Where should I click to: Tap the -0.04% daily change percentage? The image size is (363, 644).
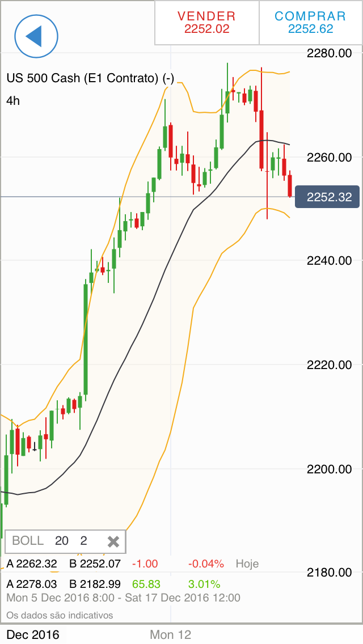[x=206, y=563]
